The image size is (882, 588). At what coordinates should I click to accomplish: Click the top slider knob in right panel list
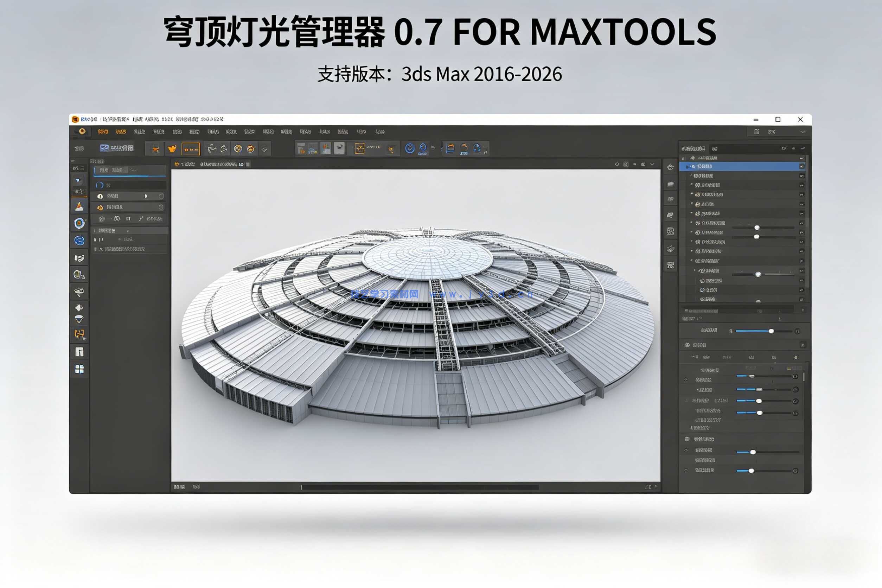(x=757, y=228)
